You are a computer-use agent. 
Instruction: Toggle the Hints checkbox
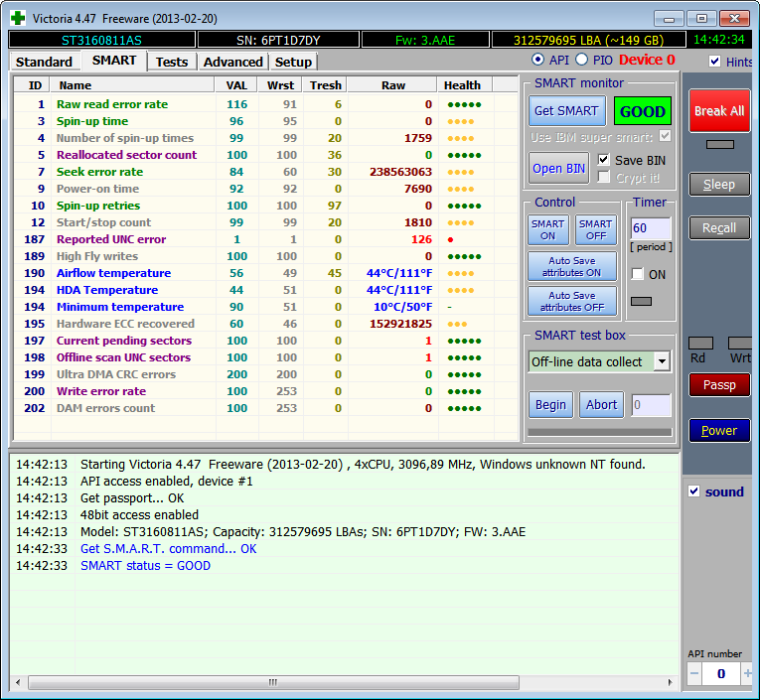pyautogui.click(x=714, y=61)
